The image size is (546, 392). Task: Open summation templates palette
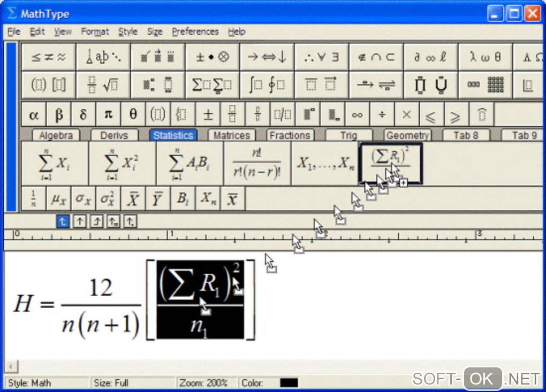[x=213, y=84]
